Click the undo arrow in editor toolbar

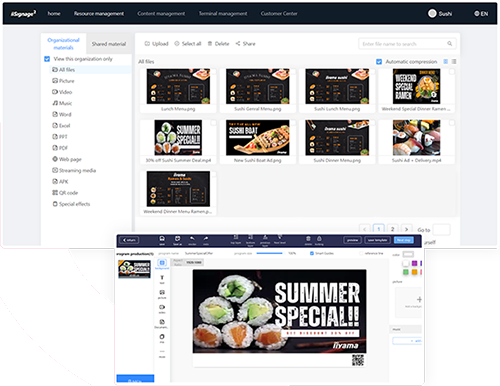pos(192,240)
